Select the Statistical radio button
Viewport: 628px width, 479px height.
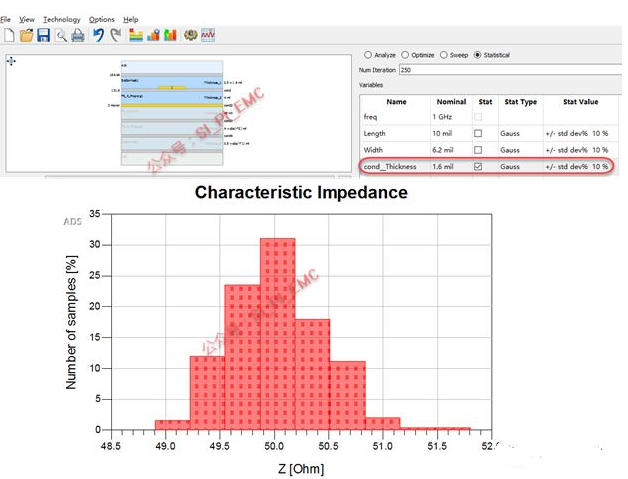477,55
